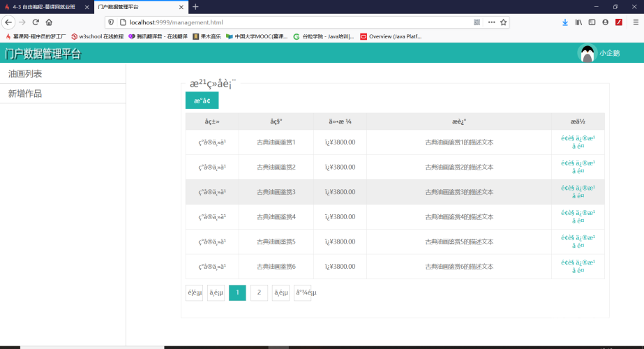
Task: Open the Firefox downloads panel
Action: (564, 22)
